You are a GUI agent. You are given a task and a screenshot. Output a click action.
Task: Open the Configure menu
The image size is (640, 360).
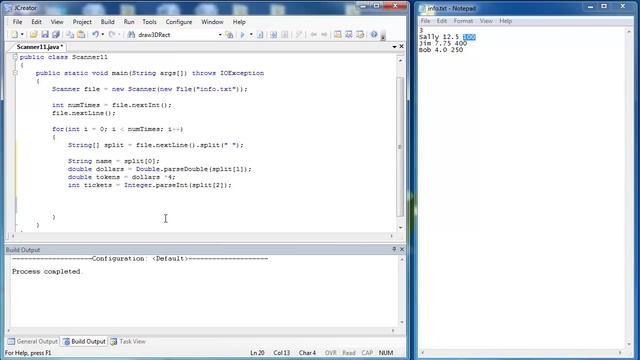pos(179,22)
